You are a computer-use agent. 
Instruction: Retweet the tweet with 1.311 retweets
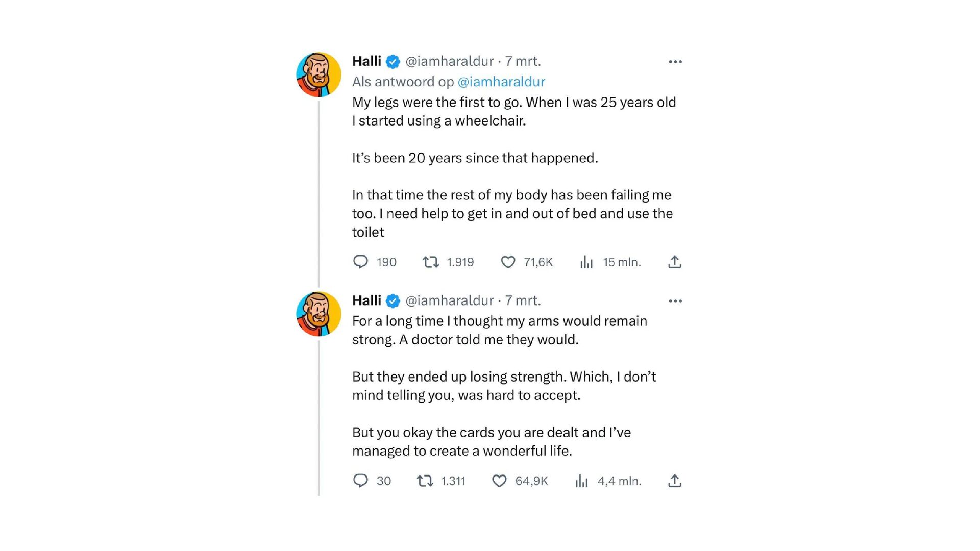(425, 481)
